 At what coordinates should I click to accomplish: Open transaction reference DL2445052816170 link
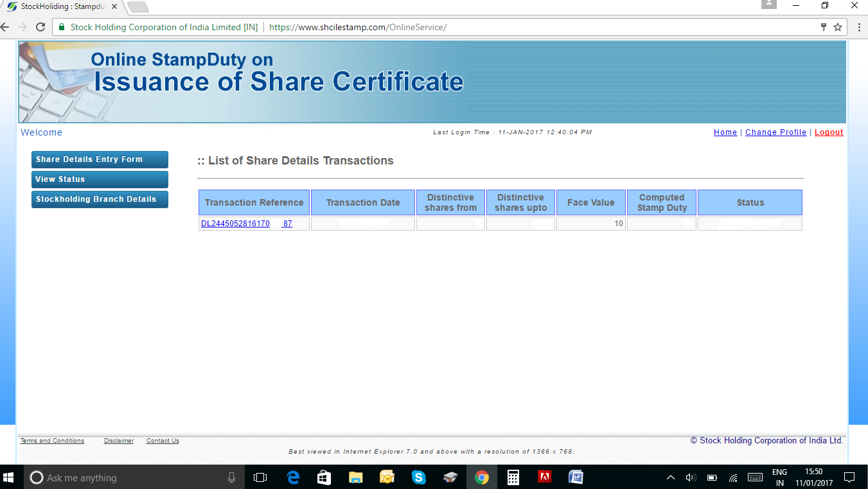(235, 224)
